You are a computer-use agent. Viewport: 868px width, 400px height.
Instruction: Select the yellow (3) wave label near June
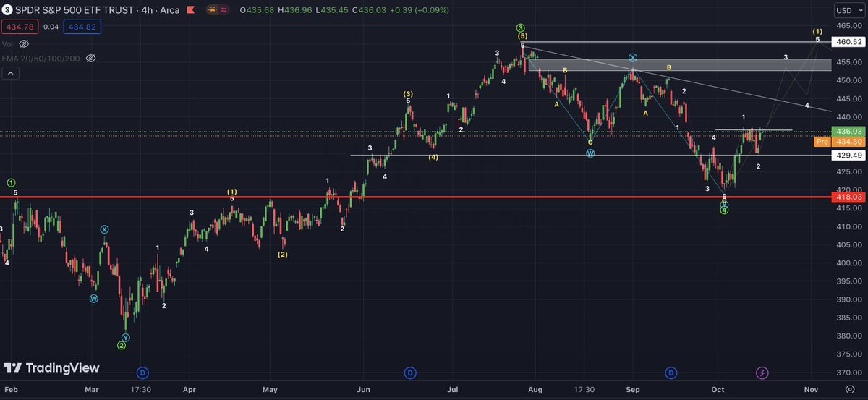click(x=409, y=94)
